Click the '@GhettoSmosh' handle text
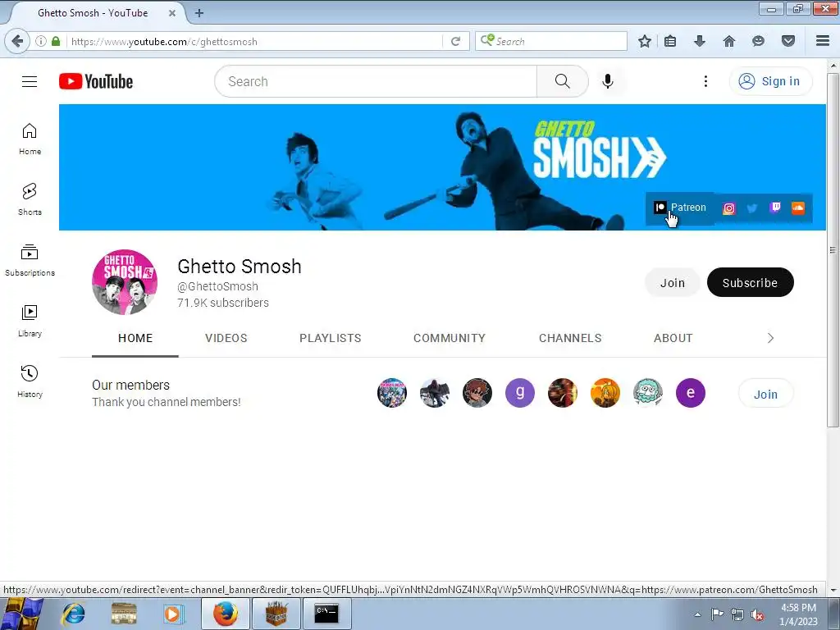This screenshot has height=630, width=840. (x=217, y=286)
